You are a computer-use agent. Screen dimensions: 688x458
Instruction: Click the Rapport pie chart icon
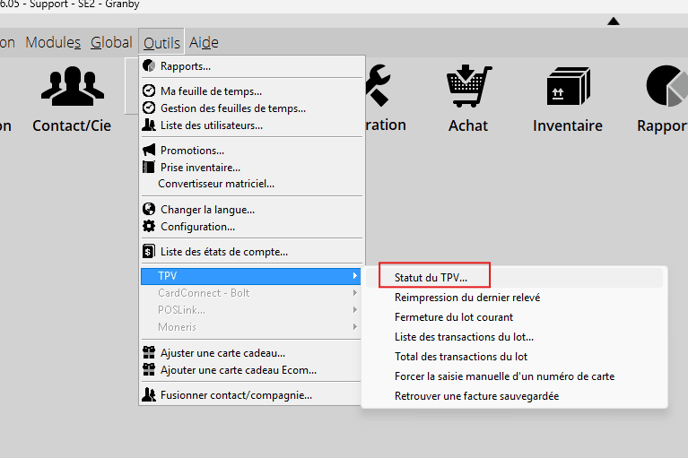click(x=664, y=87)
